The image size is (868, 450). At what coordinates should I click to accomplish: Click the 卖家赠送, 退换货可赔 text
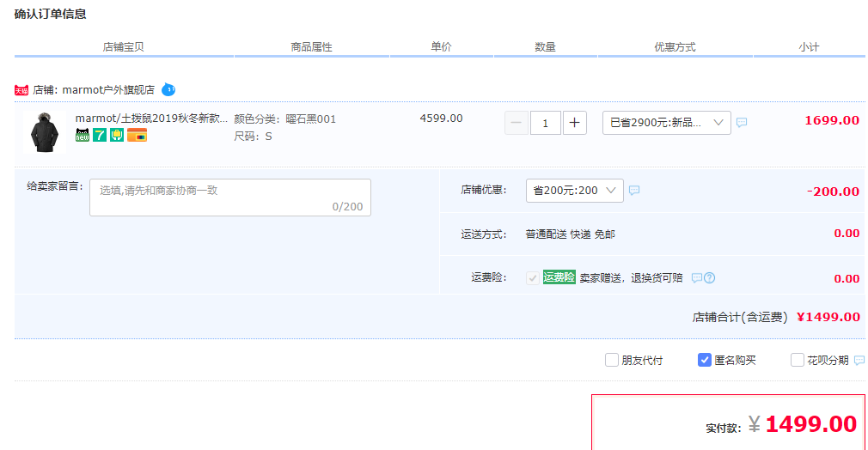tap(631, 278)
